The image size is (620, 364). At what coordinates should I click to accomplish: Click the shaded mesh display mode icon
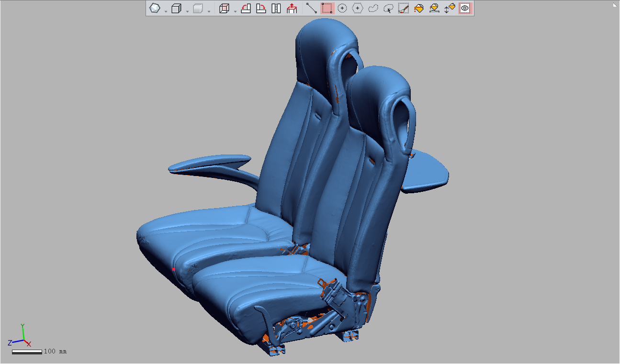click(x=155, y=8)
